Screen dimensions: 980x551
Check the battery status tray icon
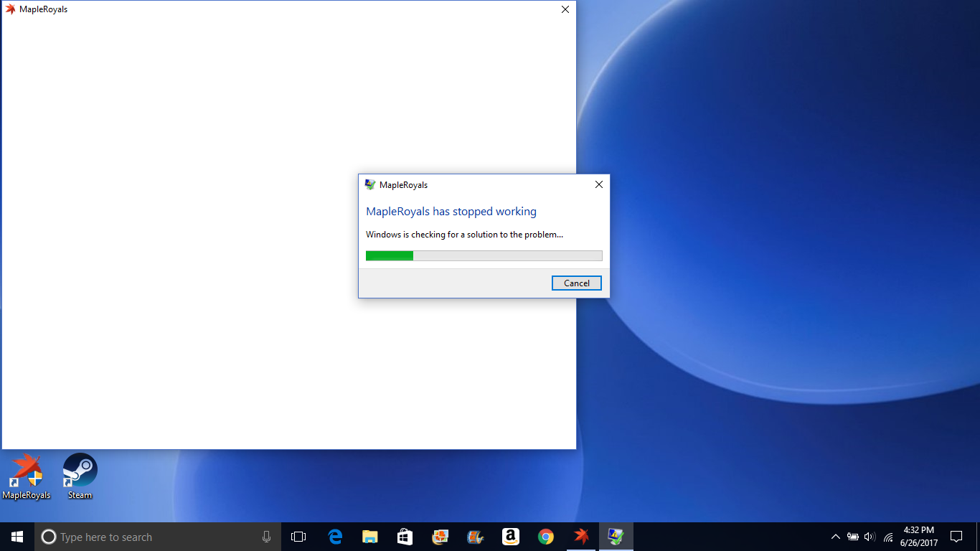tap(853, 537)
